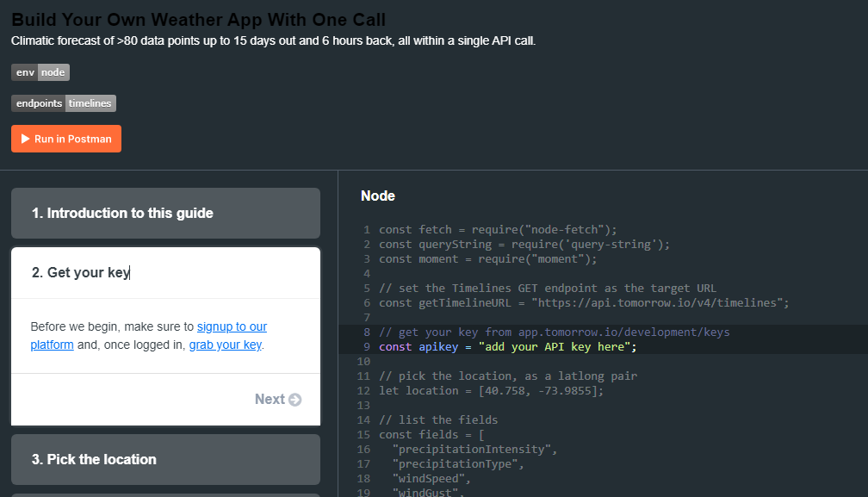Click the let location coordinates line
Viewport: 868px width, 497px height.
tap(491, 391)
